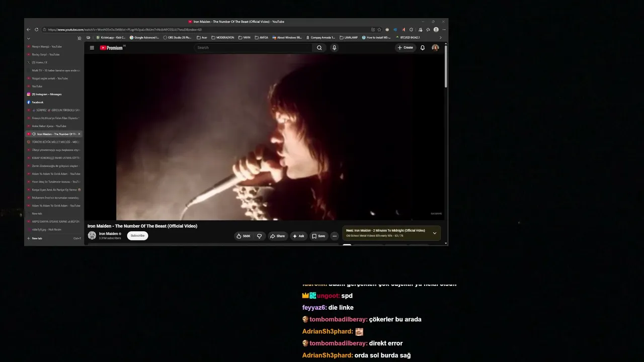
Task: View site information for youtube.com
Action: click(45, 30)
